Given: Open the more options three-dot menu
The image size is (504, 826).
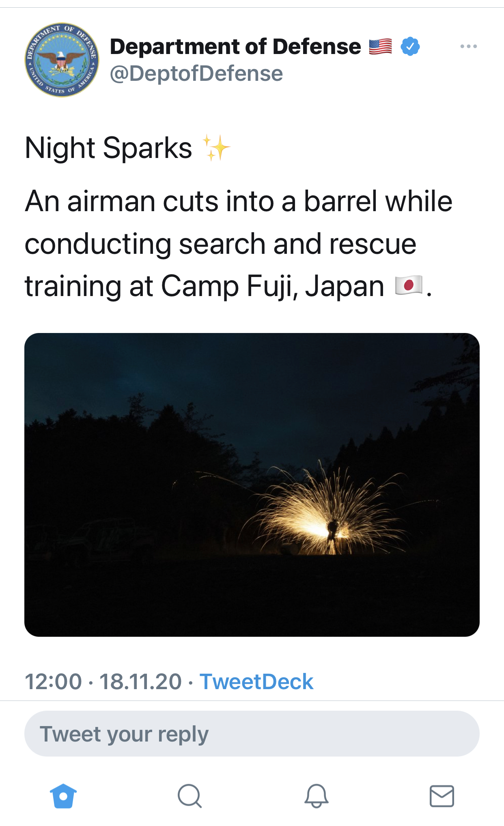Looking at the screenshot, I should 468,46.
